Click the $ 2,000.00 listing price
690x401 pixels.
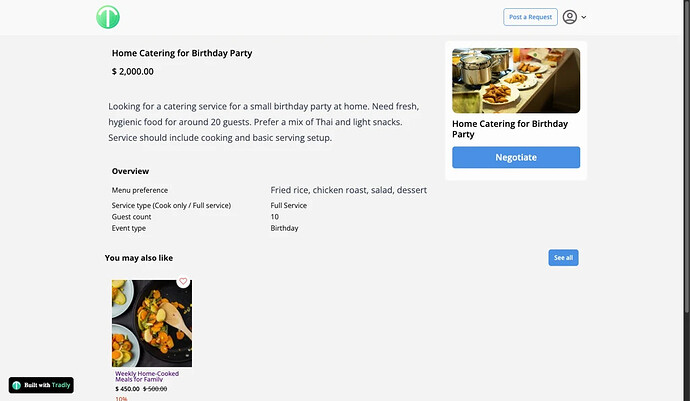tap(133, 72)
